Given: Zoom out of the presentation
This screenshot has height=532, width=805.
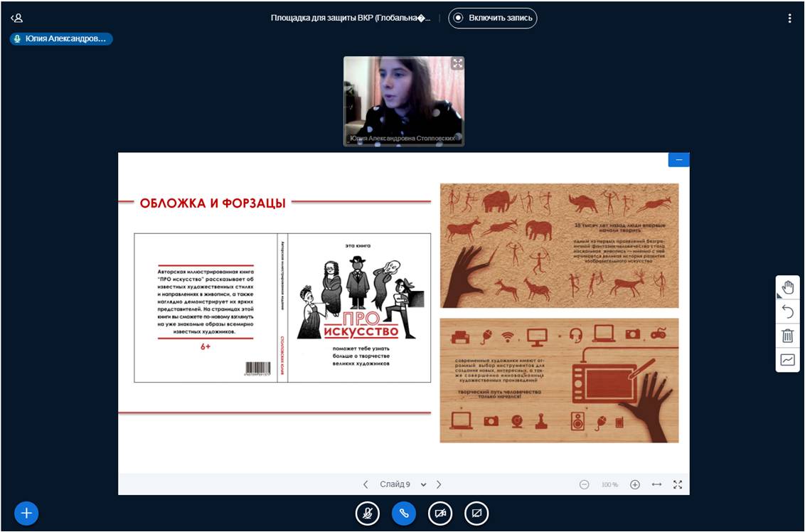Looking at the screenshot, I should coord(584,484).
